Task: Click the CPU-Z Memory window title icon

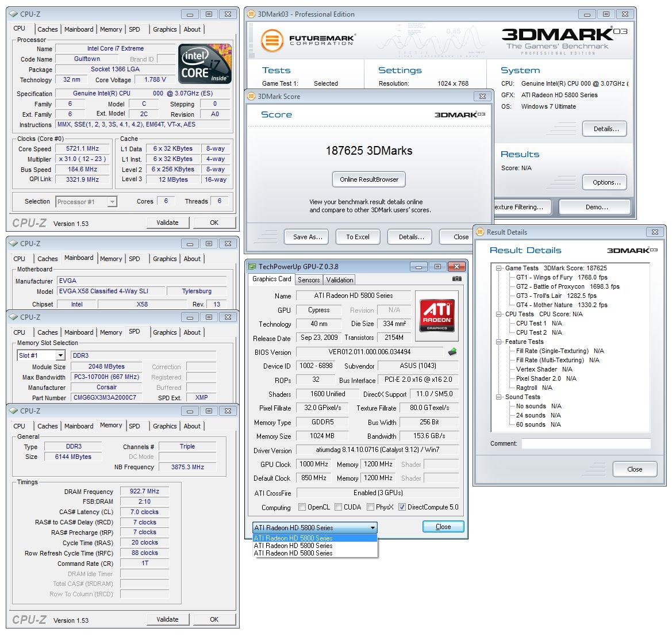Action: 13,411
